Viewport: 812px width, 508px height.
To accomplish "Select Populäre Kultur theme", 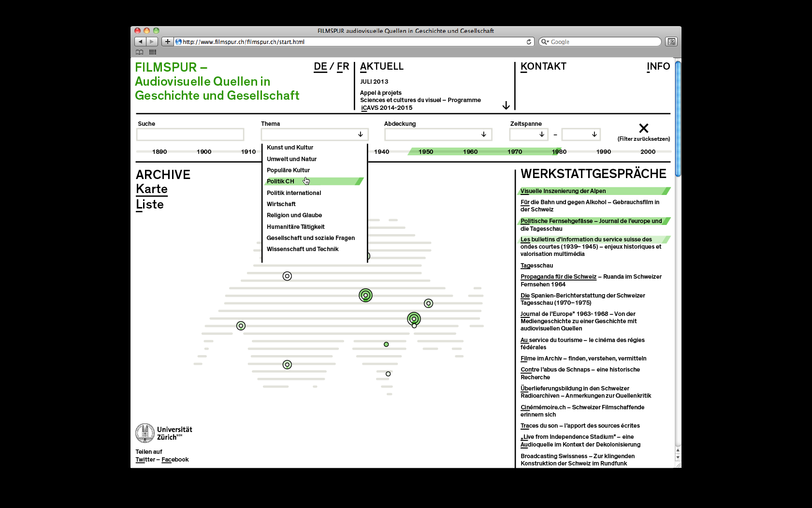I will [x=288, y=170].
